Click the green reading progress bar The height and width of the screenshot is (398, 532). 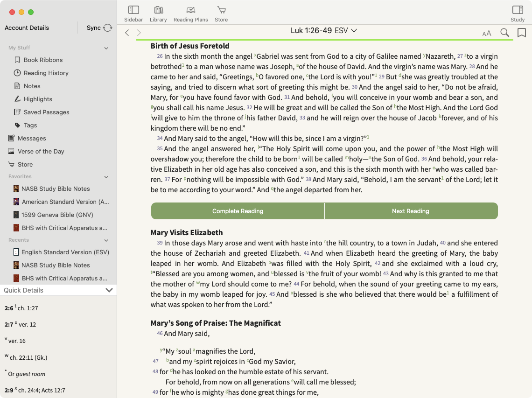[324, 40]
